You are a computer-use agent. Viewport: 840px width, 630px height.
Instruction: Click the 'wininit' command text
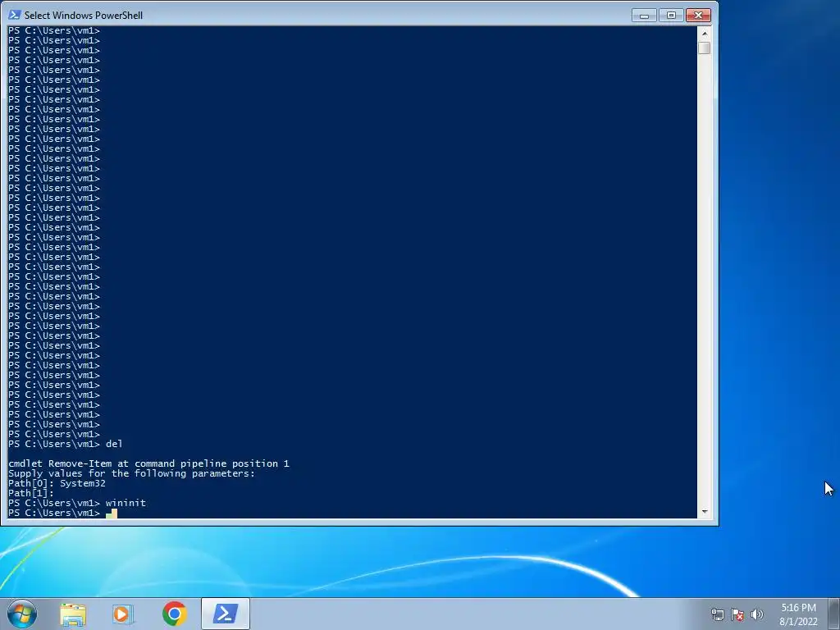click(126, 503)
